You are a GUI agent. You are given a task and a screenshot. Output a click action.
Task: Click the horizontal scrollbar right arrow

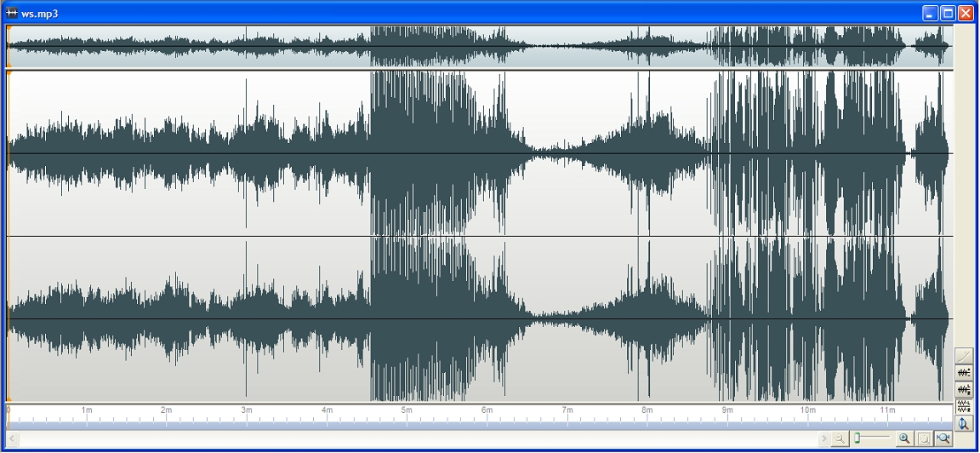823,439
